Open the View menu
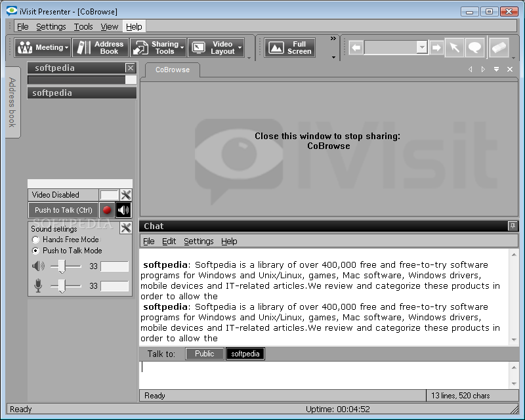The height and width of the screenshot is (420, 525). (110, 26)
